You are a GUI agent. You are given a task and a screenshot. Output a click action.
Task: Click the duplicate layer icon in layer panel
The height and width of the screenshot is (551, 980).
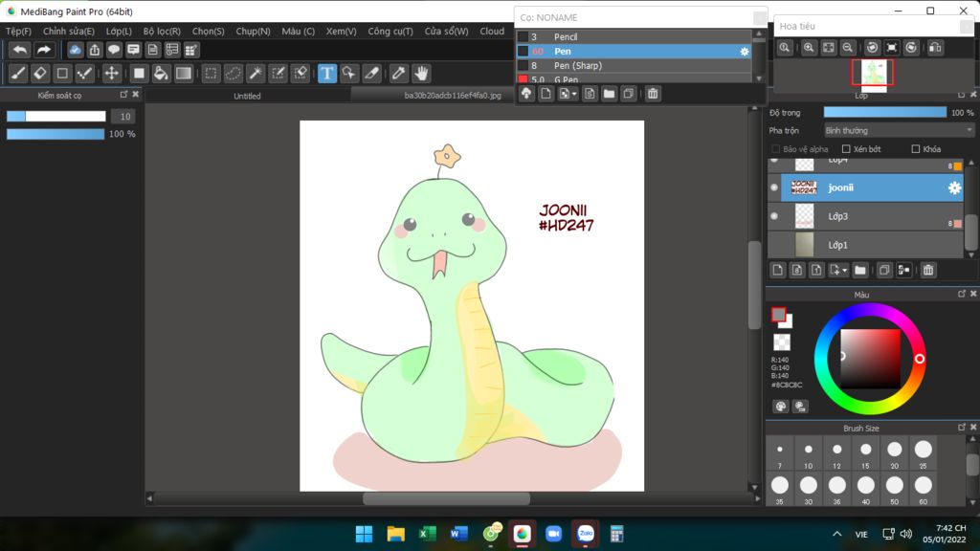click(x=883, y=270)
